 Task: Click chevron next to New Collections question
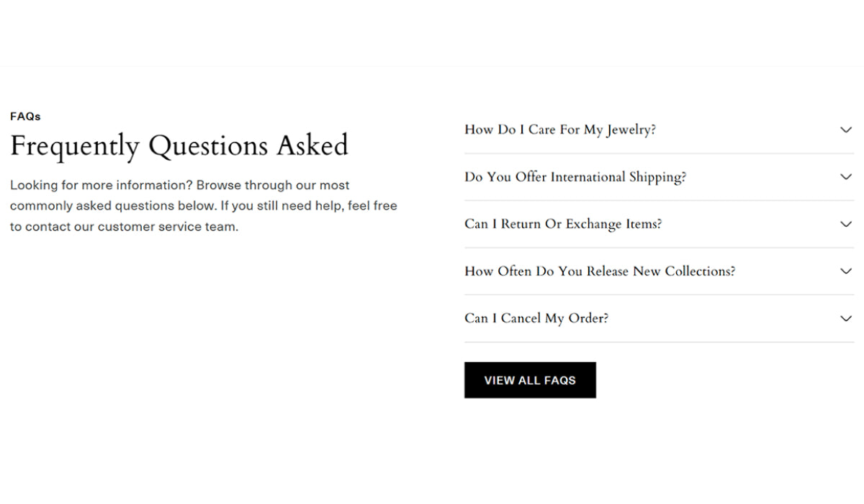[x=846, y=271]
